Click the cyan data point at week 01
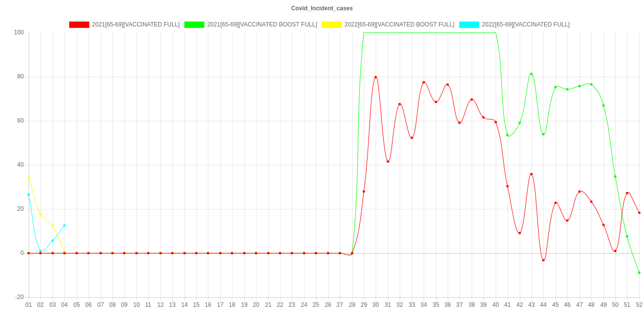 [x=28, y=195]
